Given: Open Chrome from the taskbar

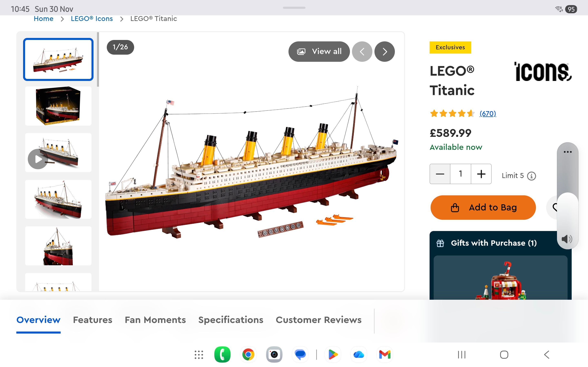Looking at the screenshot, I should tap(248, 355).
